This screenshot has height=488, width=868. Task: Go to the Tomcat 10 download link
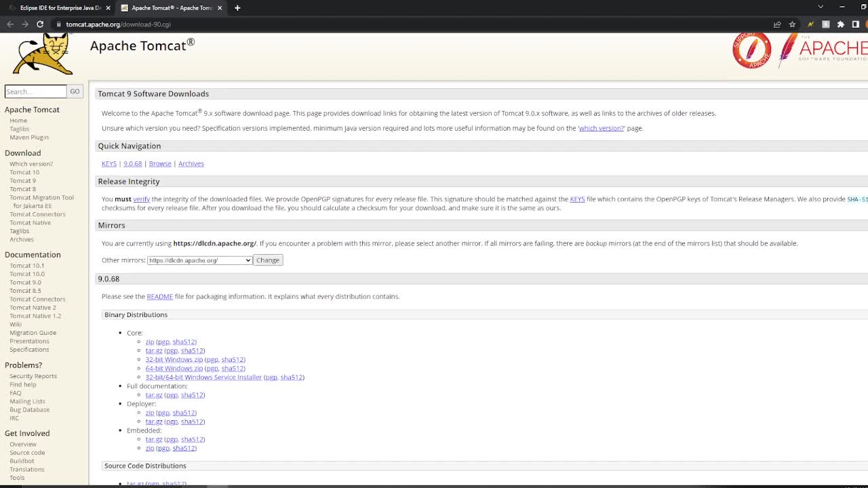pyautogui.click(x=24, y=172)
